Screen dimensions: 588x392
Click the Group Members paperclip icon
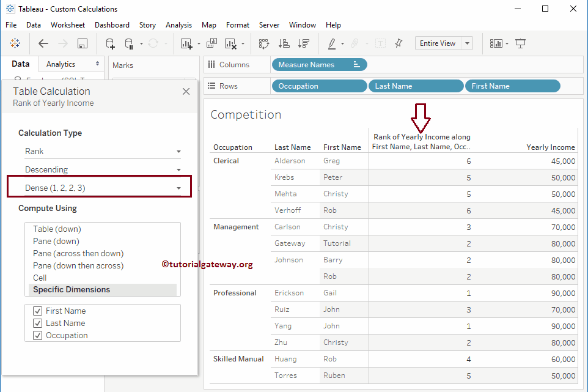(x=355, y=43)
